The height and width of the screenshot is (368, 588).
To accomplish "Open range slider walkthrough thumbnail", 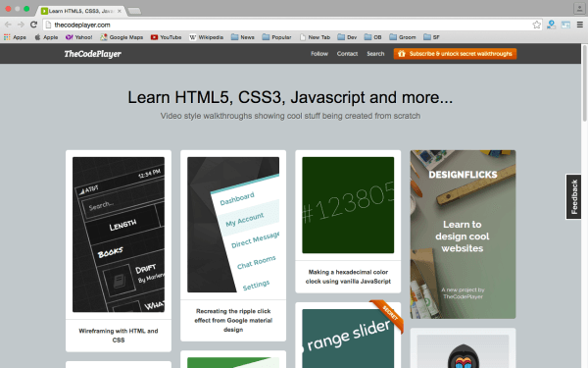I will (348, 339).
